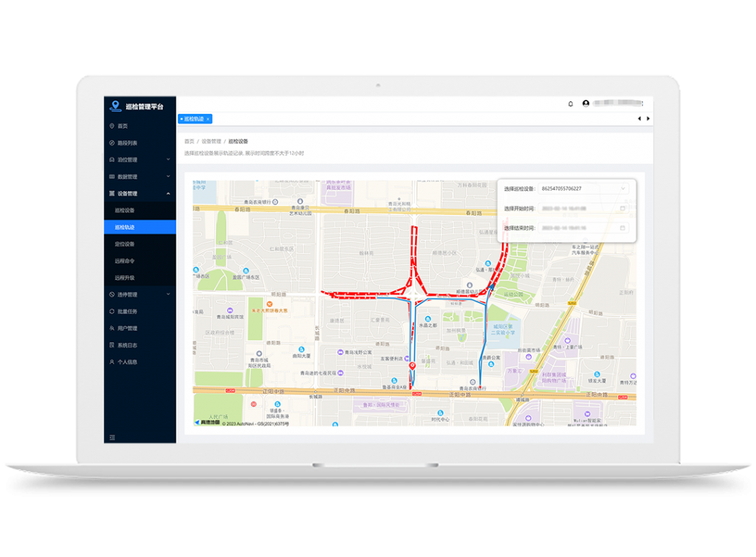This screenshot has width=756, height=557.
Task: Click the left tab-scroll arrow
Action: (x=639, y=119)
